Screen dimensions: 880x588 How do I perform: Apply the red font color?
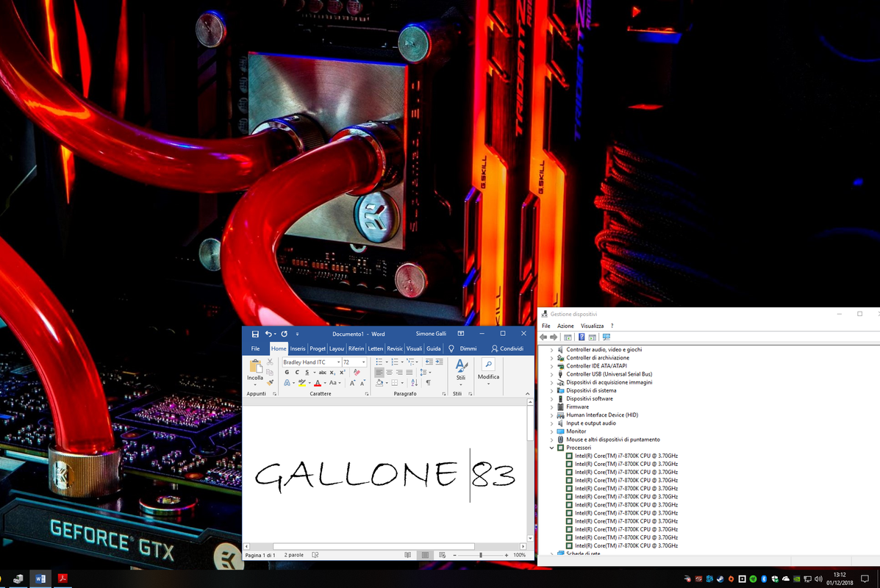click(317, 383)
